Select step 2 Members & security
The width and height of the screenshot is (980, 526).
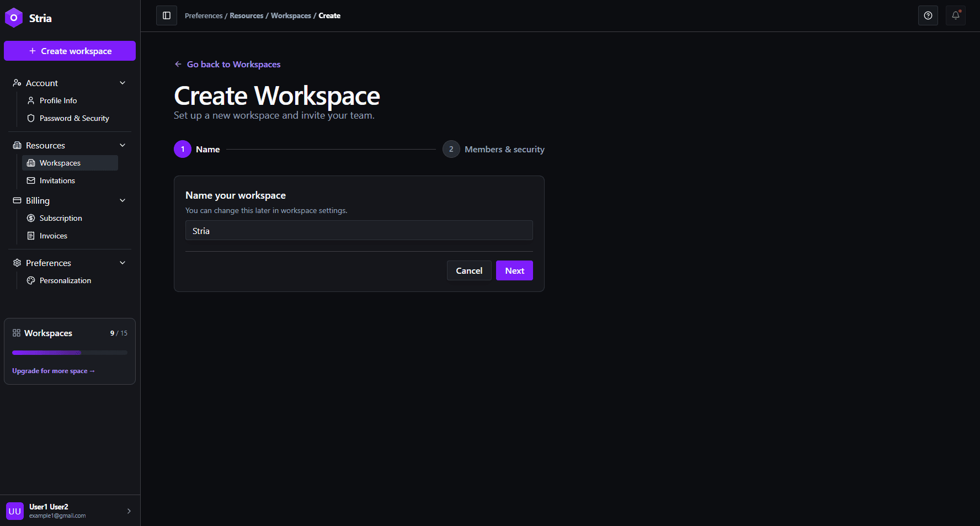pyautogui.click(x=493, y=149)
